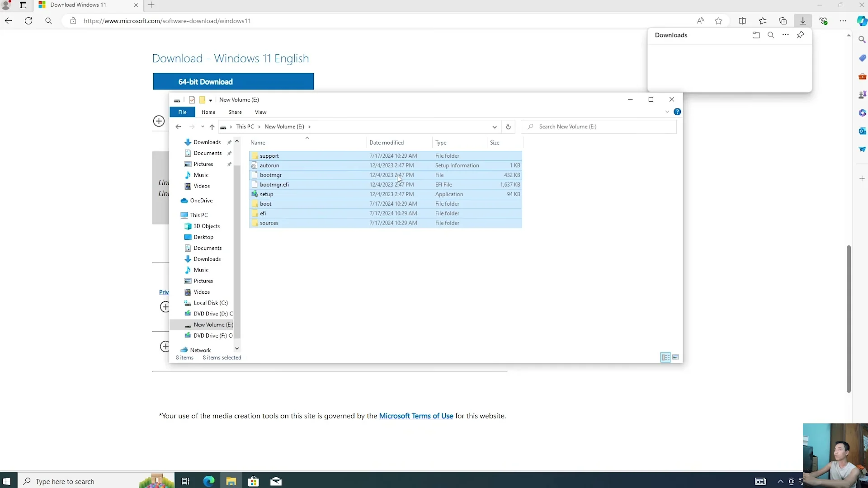Image resolution: width=868 pixels, height=488 pixels.
Task: Select Local Disk (C:) in navigation pane
Action: click(x=210, y=303)
